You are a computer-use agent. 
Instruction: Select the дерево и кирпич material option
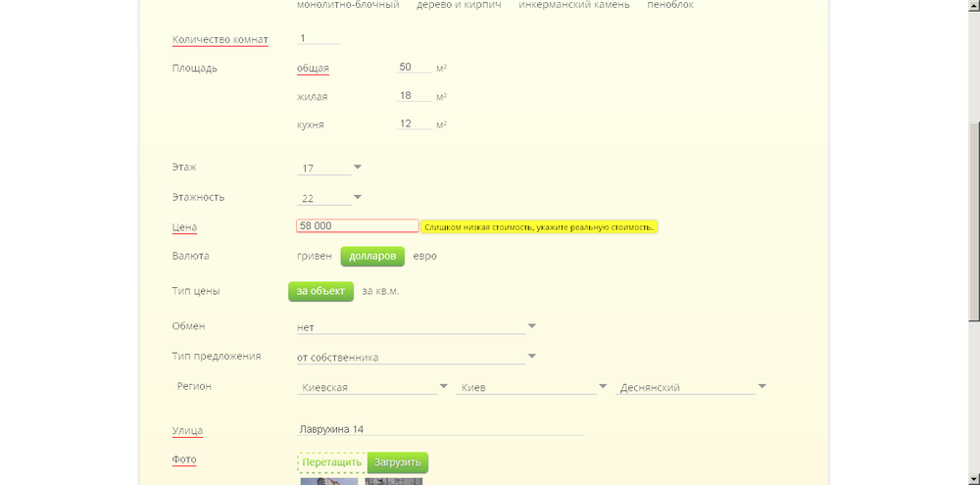(459, 5)
